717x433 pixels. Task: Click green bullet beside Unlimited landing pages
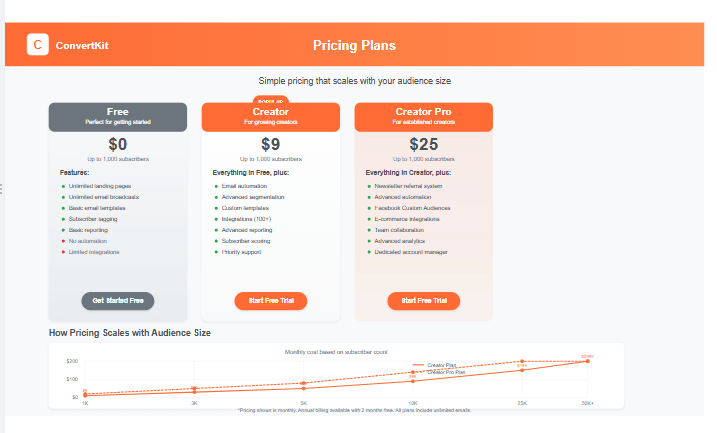pos(62,186)
